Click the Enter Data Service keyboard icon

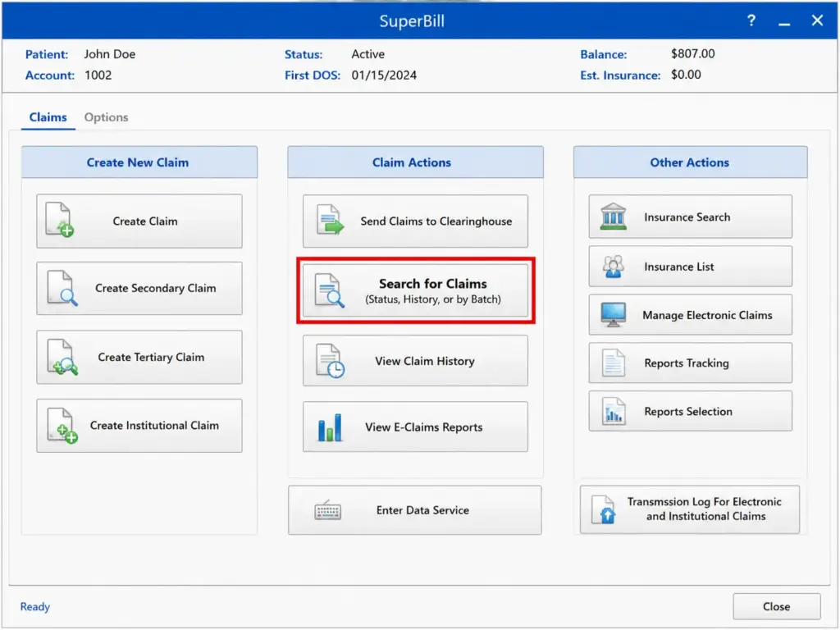coord(328,510)
